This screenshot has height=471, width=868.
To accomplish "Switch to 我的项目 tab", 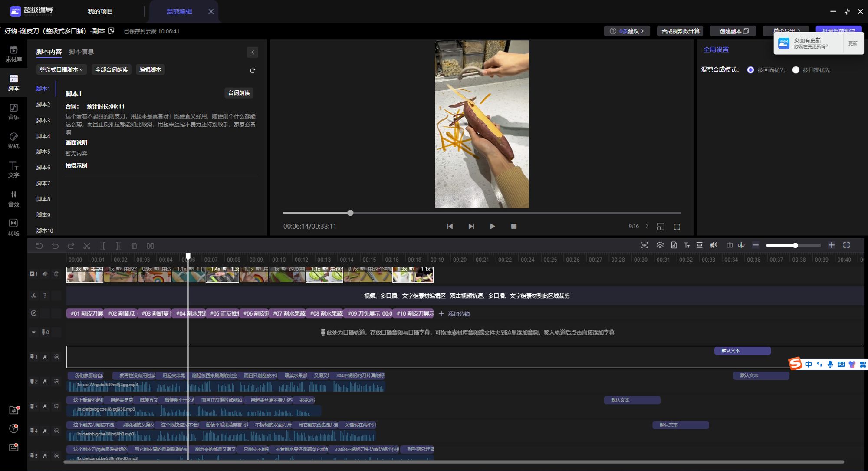I will click(100, 12).
